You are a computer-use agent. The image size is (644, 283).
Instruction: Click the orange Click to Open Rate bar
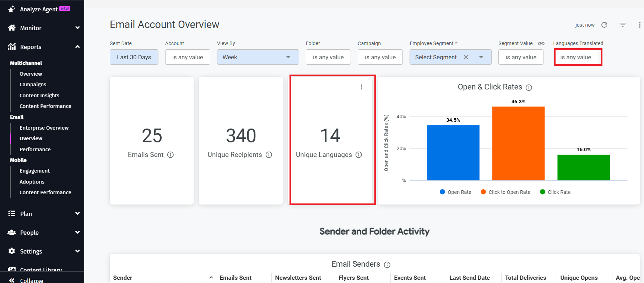pyautogui.click(x=518, y=143)
